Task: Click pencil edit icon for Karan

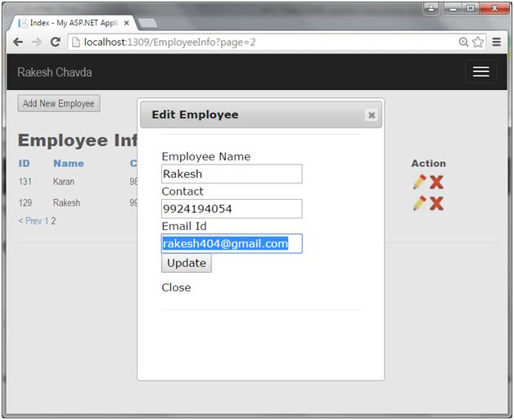Action: (x=419, y=182)
